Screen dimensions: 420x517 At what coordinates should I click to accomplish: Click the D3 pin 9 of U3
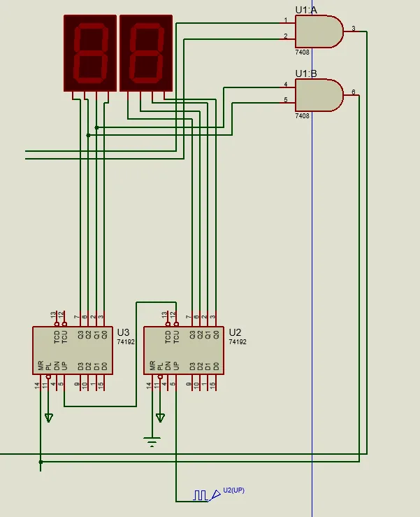[80, 383]
